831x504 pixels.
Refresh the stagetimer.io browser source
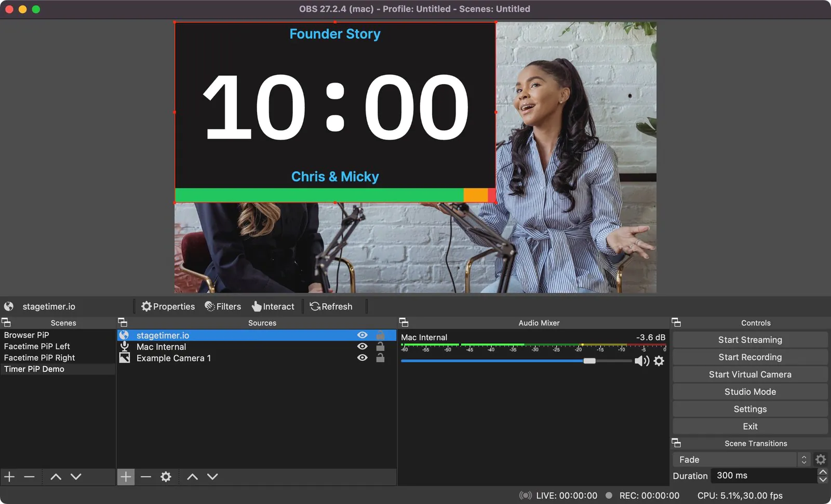(332, 306)
